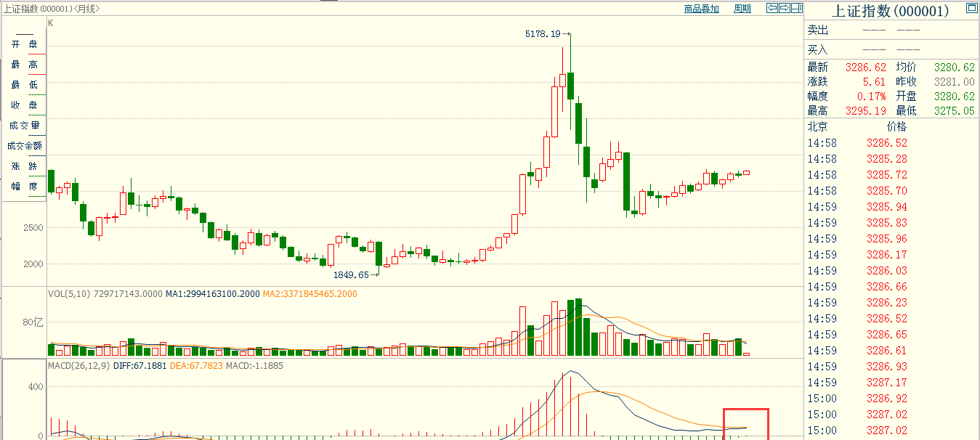Select the tick row priced 3286.23

(892, 302)
